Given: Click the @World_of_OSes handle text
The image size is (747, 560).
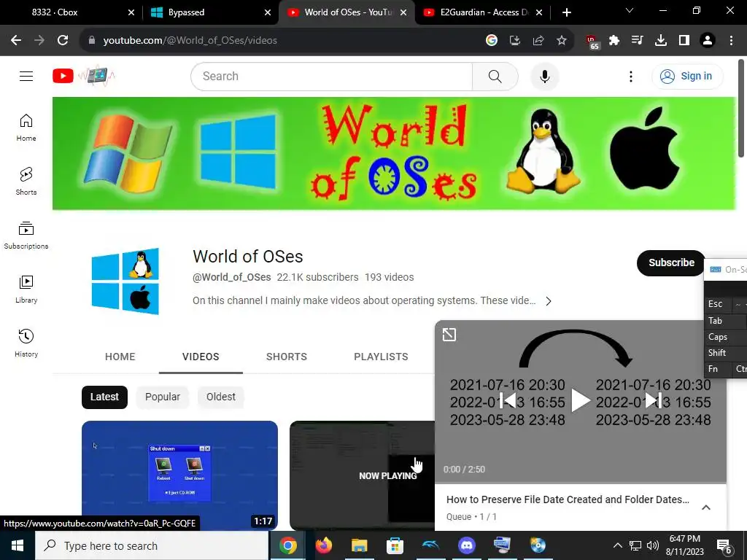Looking at the screenshot, I should pos(231,277).
